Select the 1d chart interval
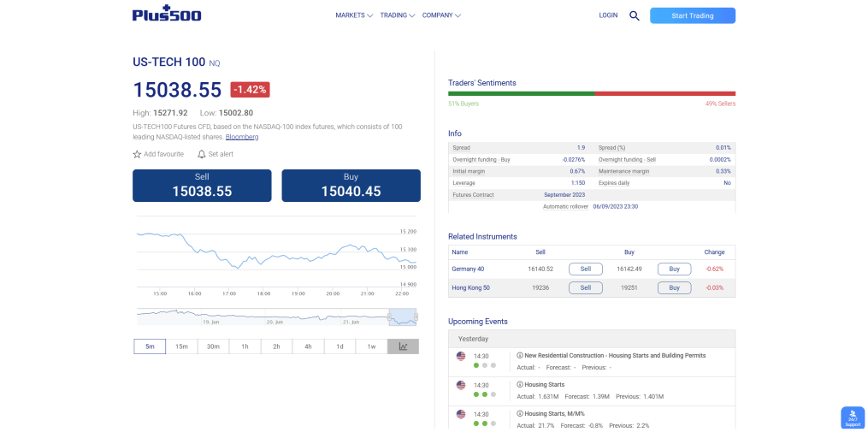 (x=340, y=346)
